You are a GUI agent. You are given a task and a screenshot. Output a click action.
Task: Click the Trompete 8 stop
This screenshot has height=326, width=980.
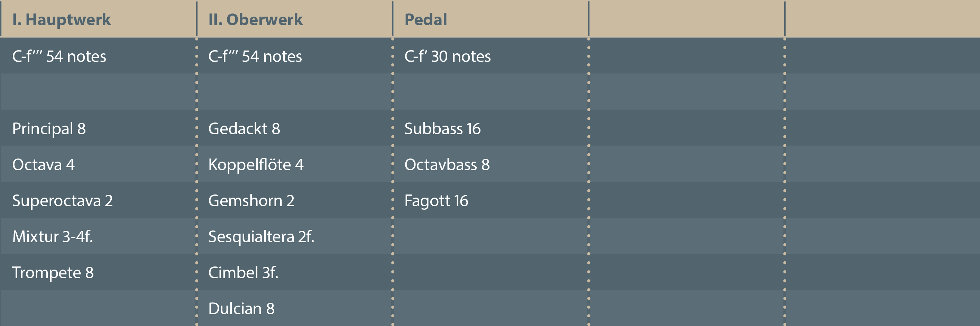[x=53, y=272]
